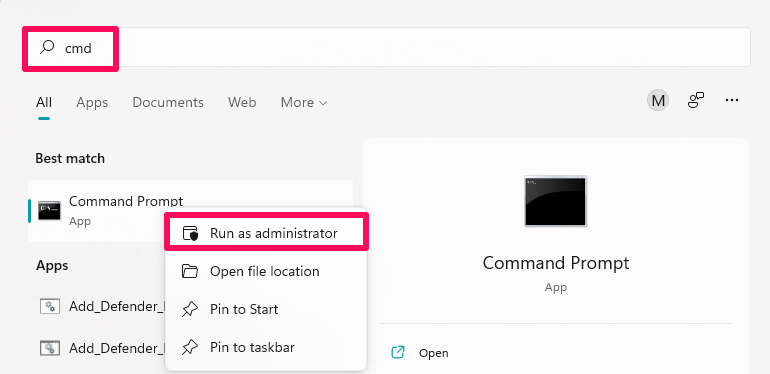
Task: Click the Open external-link icon
Action: 398,352
